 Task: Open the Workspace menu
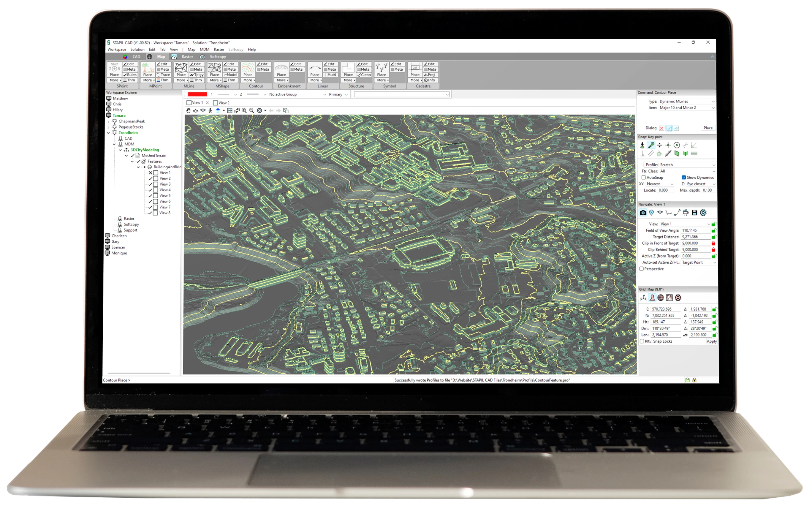(117, 49)
